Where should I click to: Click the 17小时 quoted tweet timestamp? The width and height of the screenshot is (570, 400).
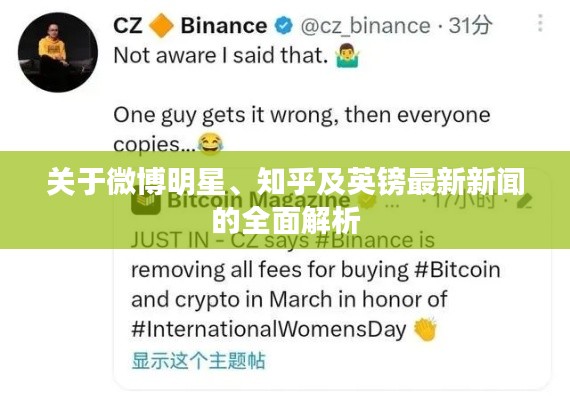[464, 200]
